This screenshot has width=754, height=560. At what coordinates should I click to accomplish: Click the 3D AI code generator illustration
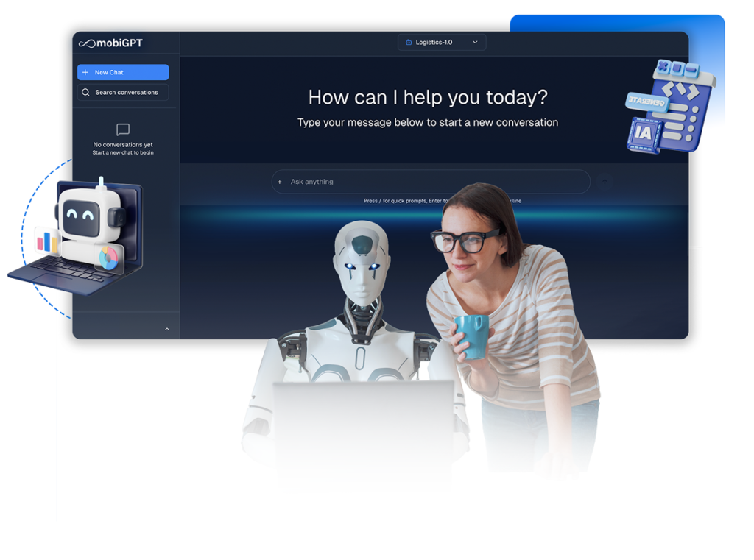[670, 107]
